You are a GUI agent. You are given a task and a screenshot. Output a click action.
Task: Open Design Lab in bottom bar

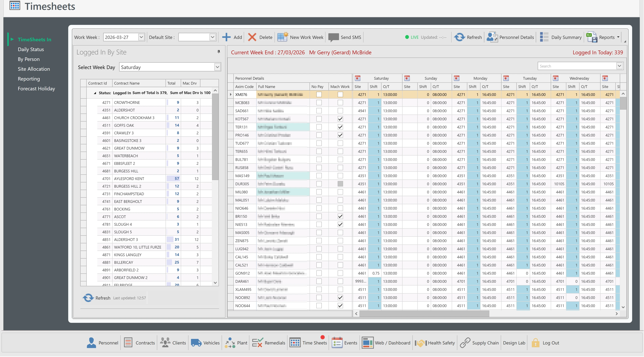pos(514,343)
